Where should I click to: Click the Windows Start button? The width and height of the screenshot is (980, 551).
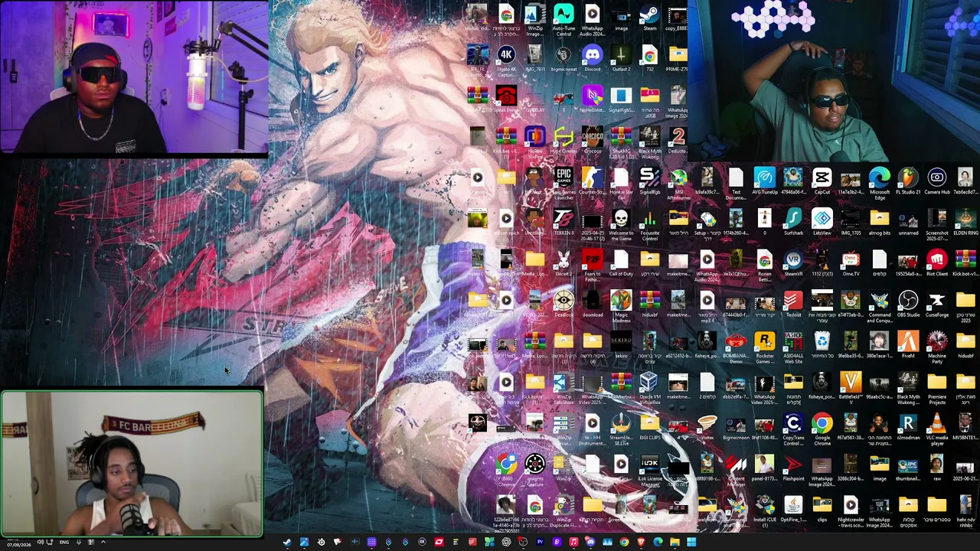(x=691, y=543)
